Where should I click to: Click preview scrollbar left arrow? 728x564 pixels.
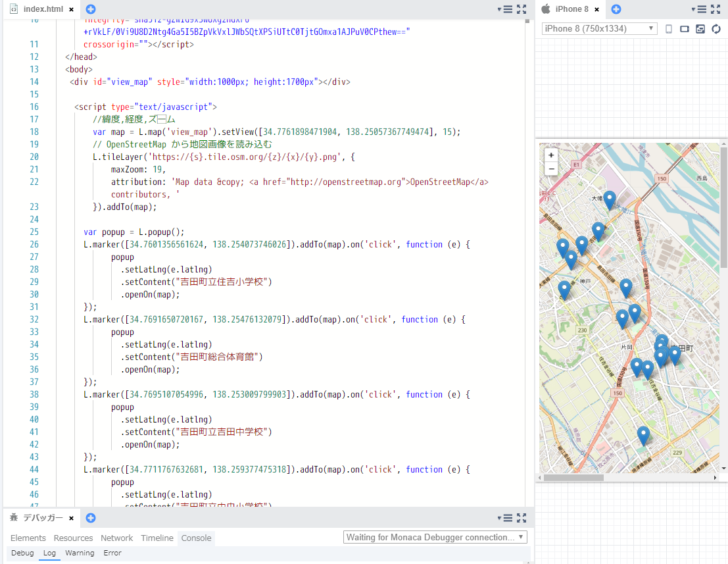tap(539, 478)
